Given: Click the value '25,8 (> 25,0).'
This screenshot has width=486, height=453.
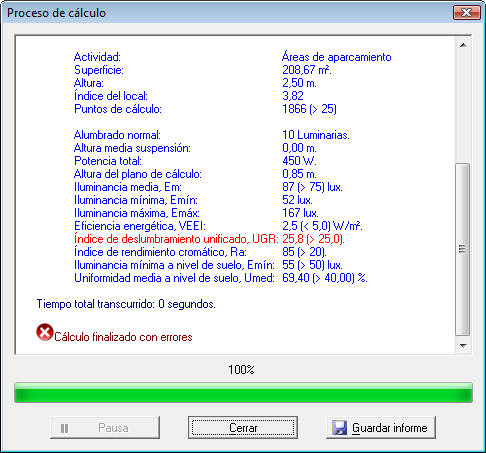Looking at the screenshot, I should coord(313,239).
